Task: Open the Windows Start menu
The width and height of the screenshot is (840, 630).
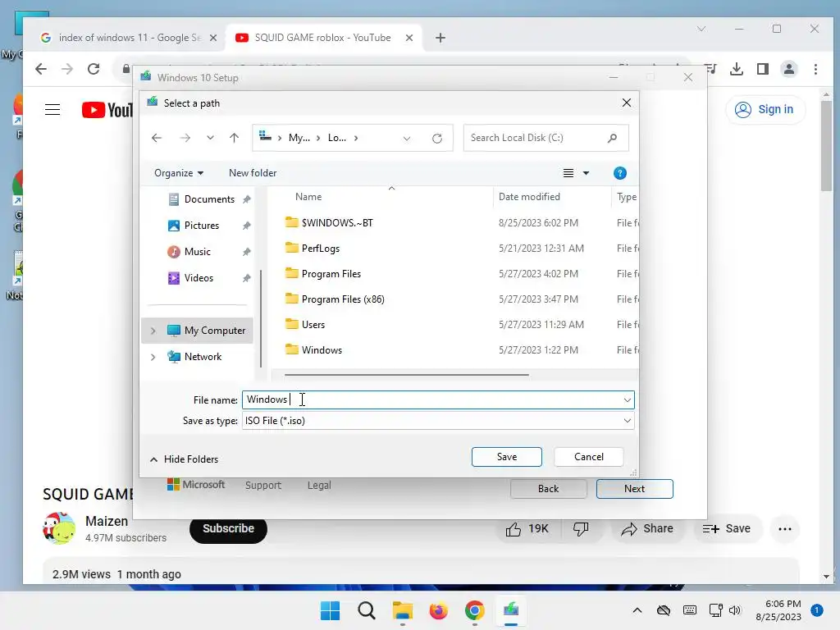Action: [x=330, y=610]
